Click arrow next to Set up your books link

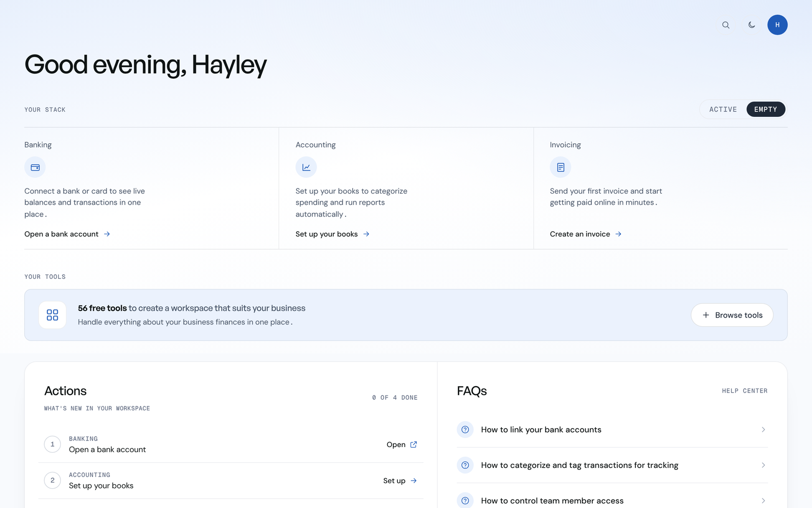coord(366,234)
